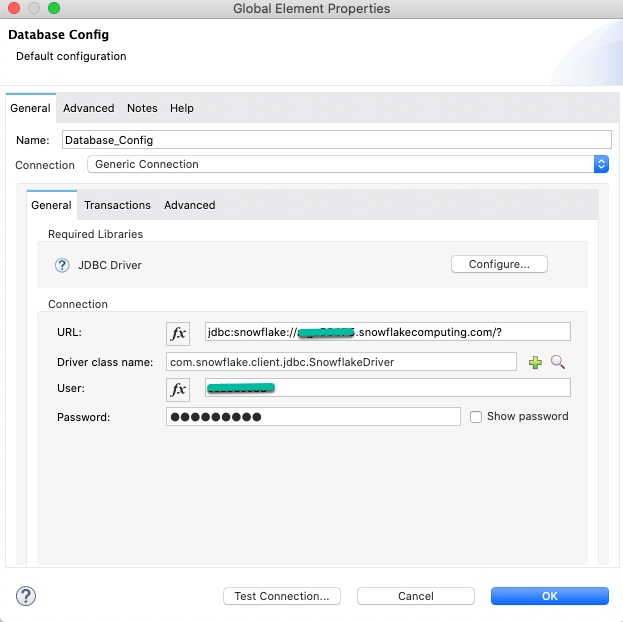Focus the Password input field
This screenshot has height=622, width=623.
(x=313, y=417)
